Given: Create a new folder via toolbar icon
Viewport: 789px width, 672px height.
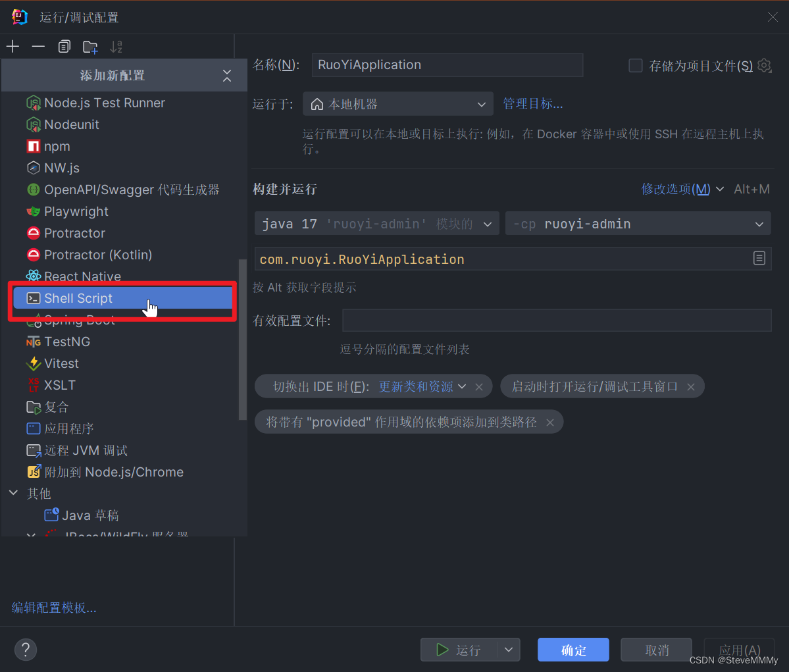Looking at the screenshot, I should (x=90, y=47).
